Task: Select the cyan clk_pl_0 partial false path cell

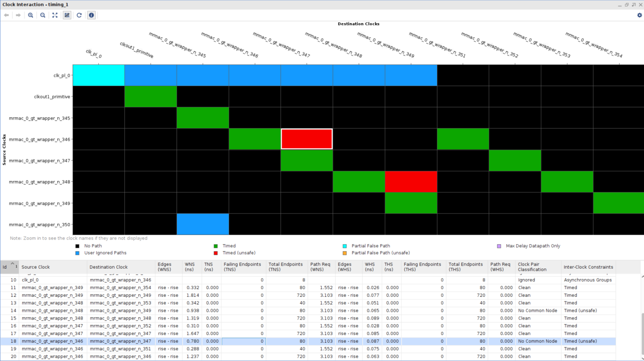Action: tap(98, 75)
